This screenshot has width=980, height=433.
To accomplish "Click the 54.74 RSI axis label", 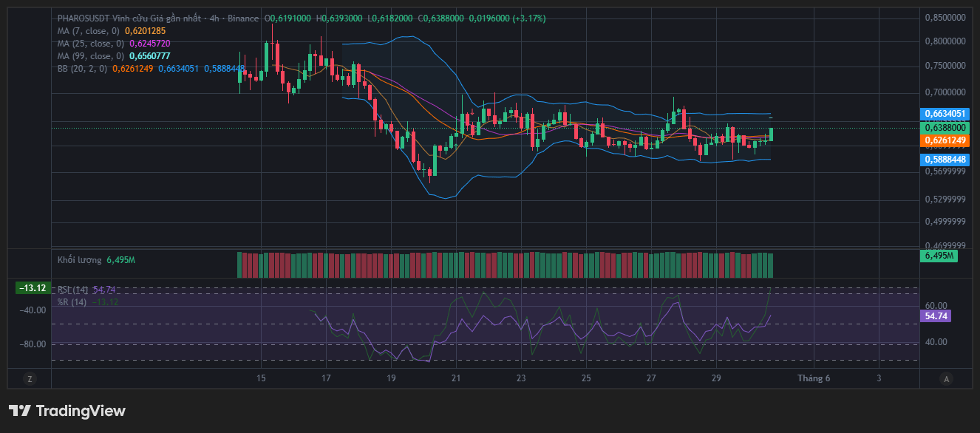I will (x=935, y=316).
